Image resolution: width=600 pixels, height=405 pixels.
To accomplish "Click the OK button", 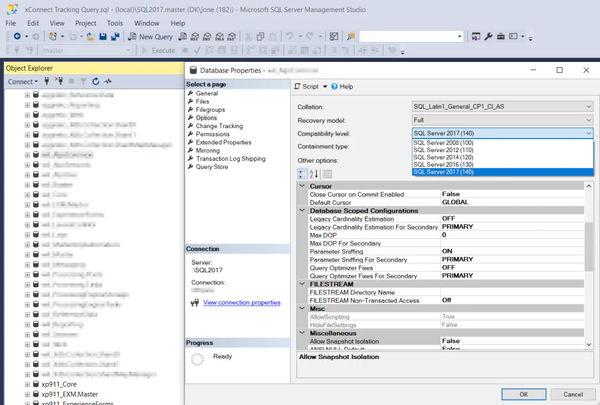I will coord(523,394).
